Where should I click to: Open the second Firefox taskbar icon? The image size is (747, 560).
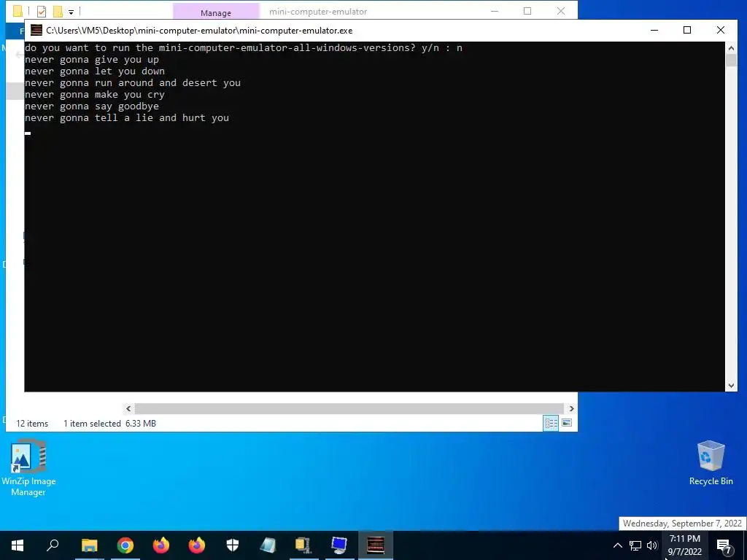click(197, 545)
